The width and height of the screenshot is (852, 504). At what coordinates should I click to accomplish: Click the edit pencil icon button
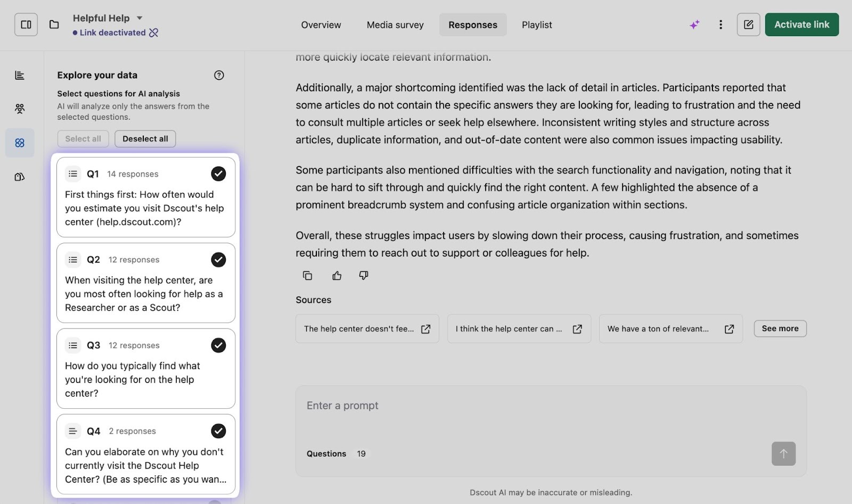[748, 24]
